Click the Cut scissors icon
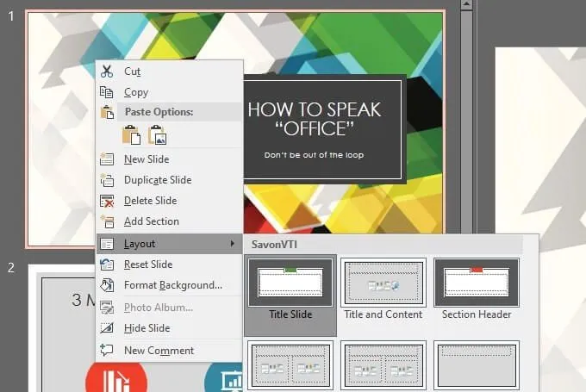 click(107, 71)
